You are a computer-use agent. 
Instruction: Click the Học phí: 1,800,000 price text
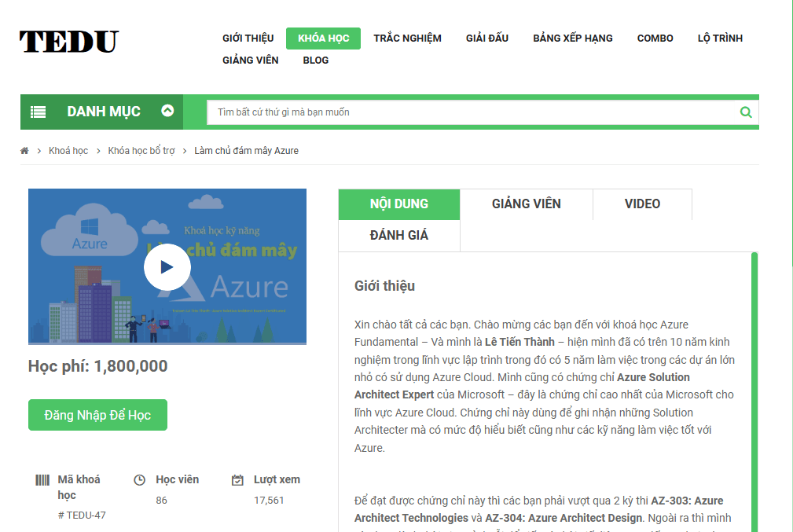coord(97,366)
